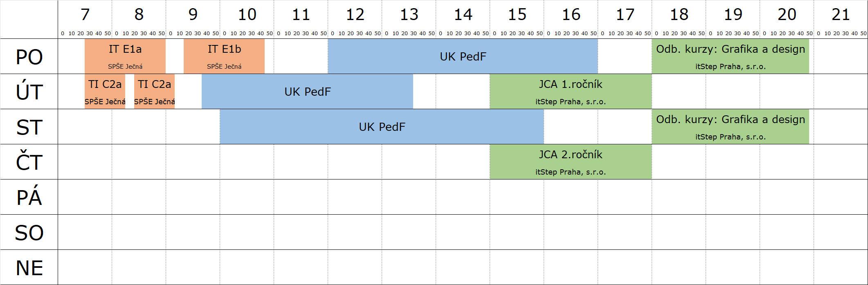868x285 pixels.
Task: Select the IT E1a block on Monday
Action: tap(125, 56)
